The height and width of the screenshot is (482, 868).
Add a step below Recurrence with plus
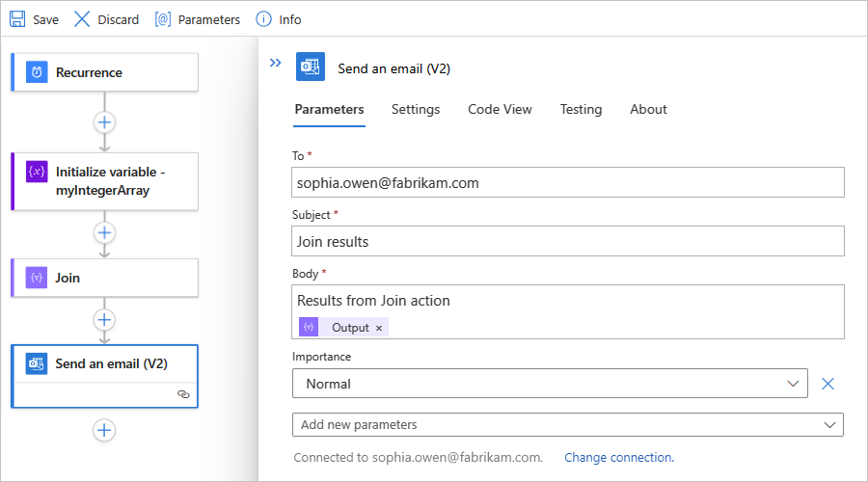click(x=104, y=122)
